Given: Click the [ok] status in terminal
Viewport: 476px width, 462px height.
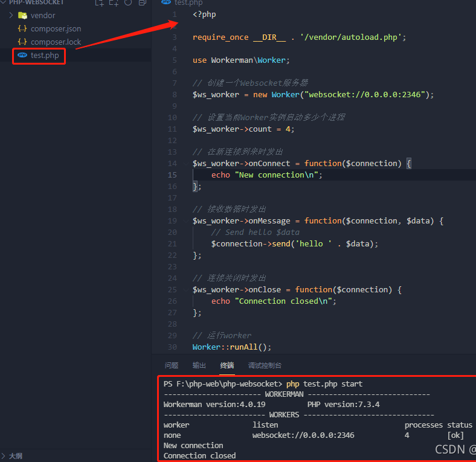Looking at the screenshot, I should point(455,435).
